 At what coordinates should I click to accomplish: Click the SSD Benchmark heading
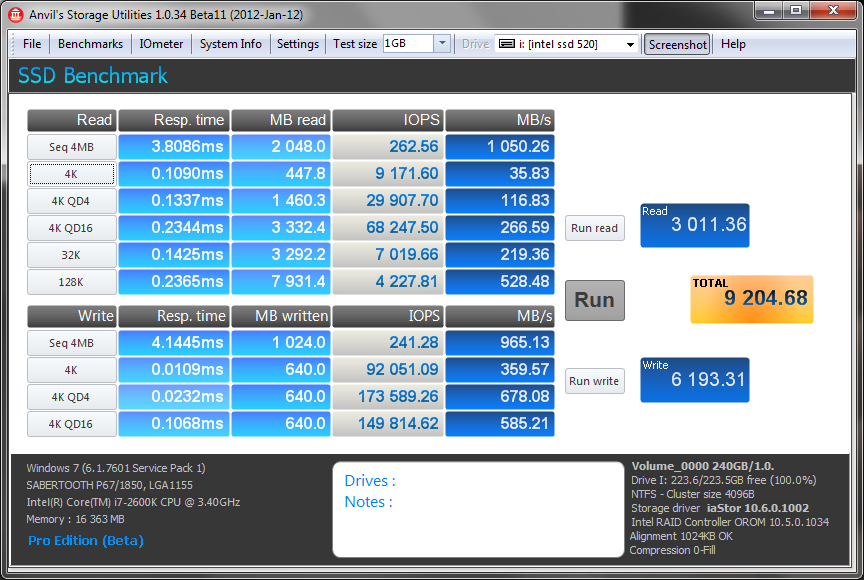93,76
